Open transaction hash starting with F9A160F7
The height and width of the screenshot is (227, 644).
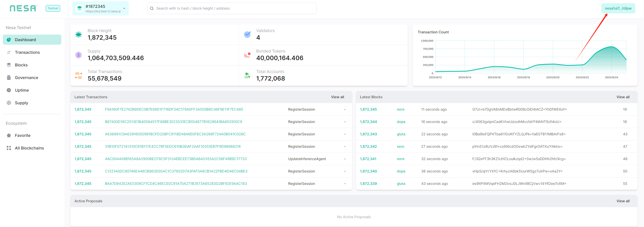point(174,109)
